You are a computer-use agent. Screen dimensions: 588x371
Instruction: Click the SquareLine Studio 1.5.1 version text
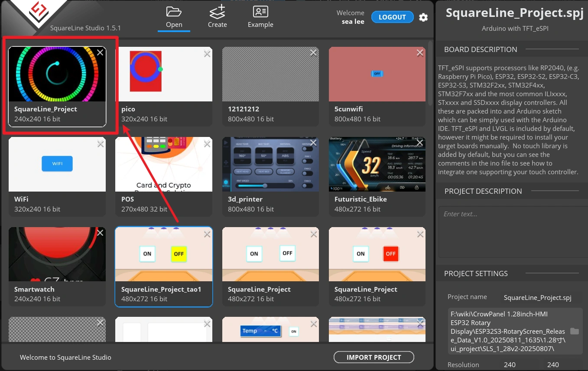(85, 28)
